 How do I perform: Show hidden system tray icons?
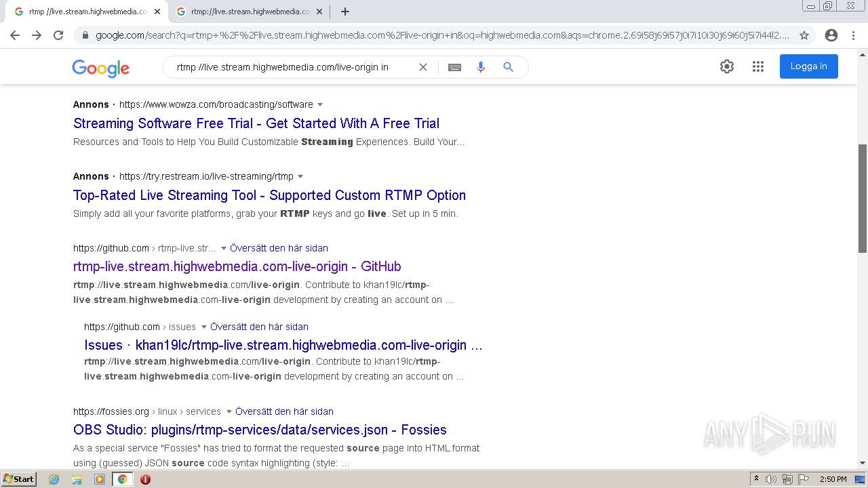[757, 479]
